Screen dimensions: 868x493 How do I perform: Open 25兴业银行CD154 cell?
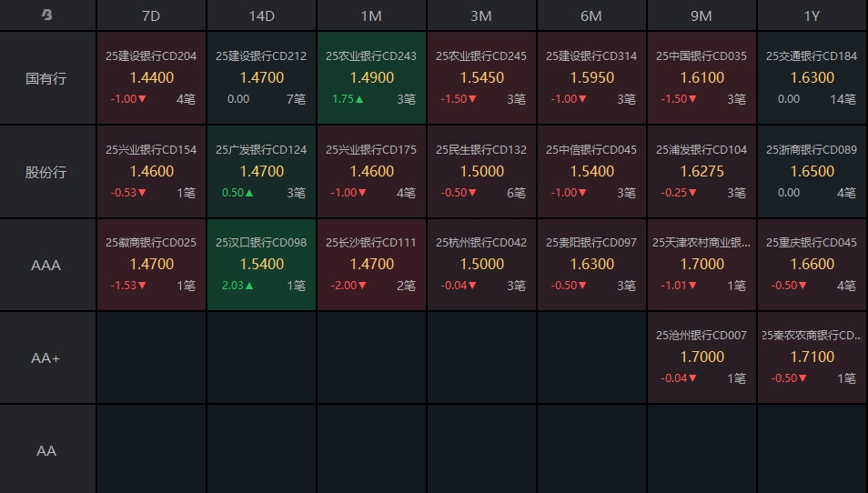click(x=151, y=172)
